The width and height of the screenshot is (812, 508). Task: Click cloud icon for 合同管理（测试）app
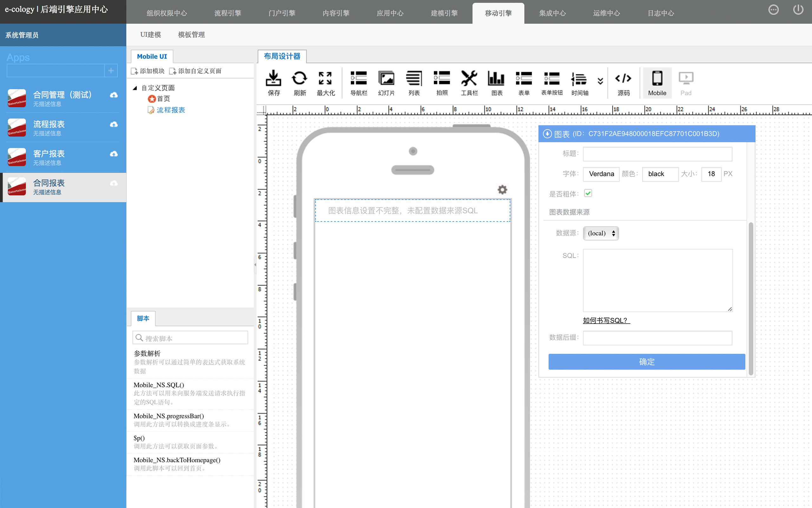pos(114,95)
